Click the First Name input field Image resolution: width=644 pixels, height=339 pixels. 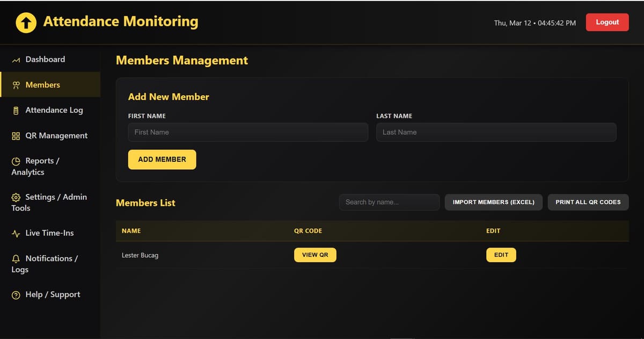(x=247, y=132)
